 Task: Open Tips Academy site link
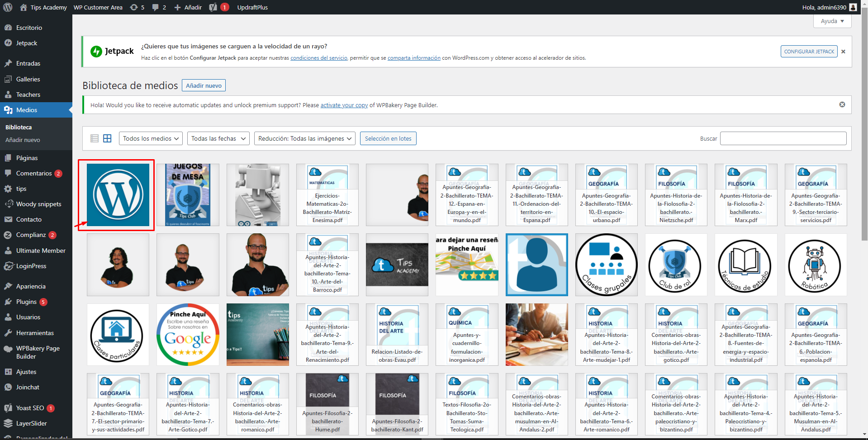click(x=43, y=7)
